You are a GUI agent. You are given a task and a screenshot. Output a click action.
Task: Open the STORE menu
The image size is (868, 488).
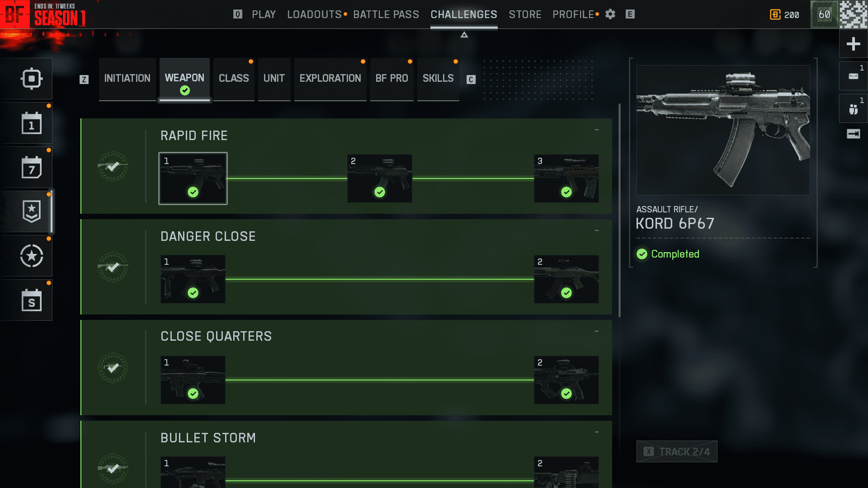(x=525, y=14)
